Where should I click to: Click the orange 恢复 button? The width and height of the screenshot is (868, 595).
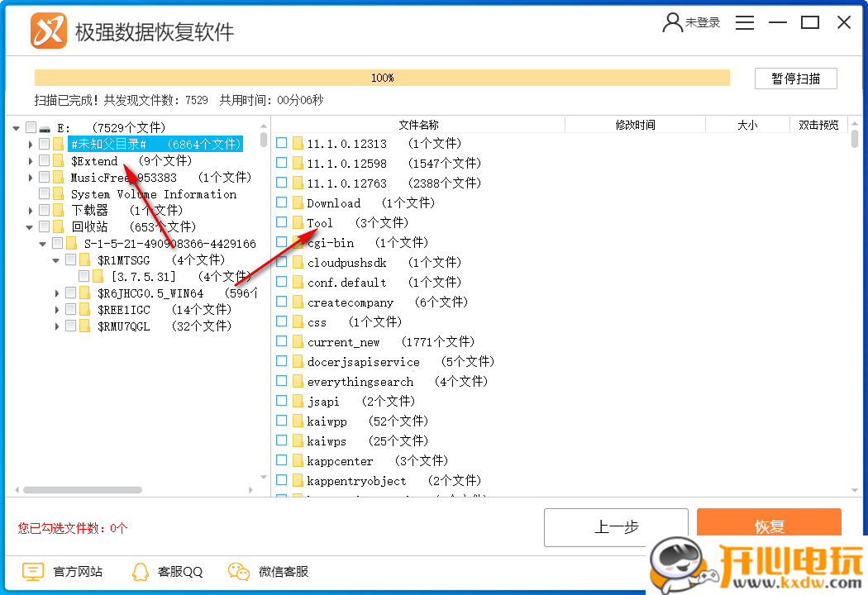769,522
